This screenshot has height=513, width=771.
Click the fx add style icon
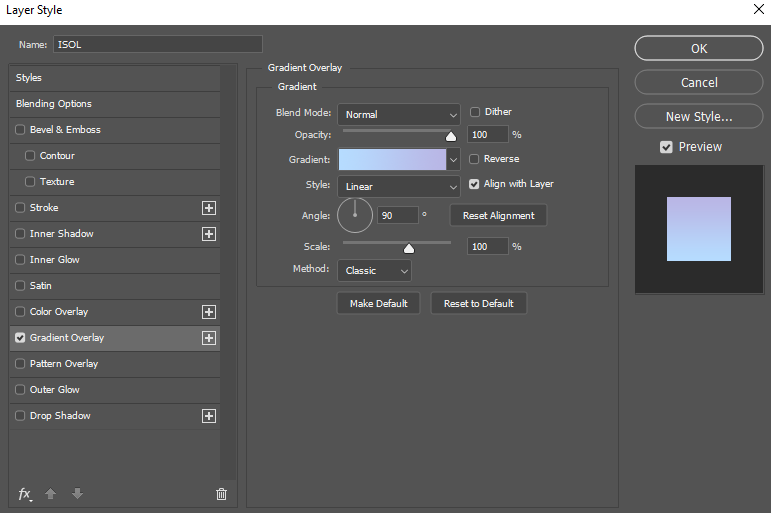click(25, 494)
